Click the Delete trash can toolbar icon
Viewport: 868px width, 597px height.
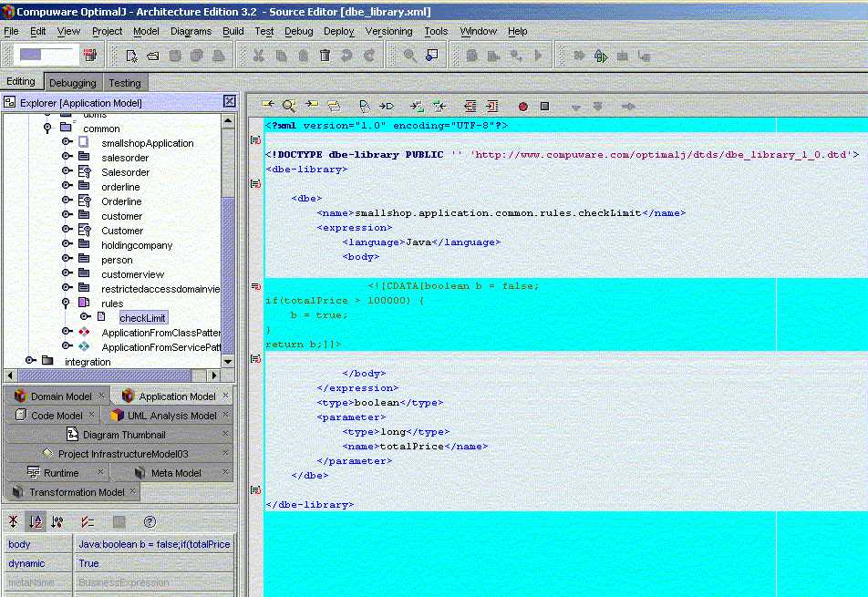(x=325, y=56)
